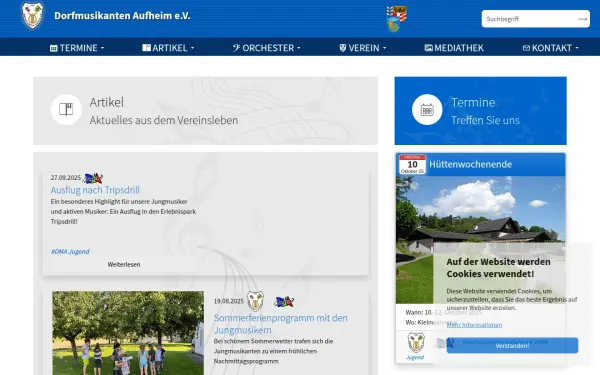Click the #DMA Jugend tag
600x375 pixels.
coord(70,251)
